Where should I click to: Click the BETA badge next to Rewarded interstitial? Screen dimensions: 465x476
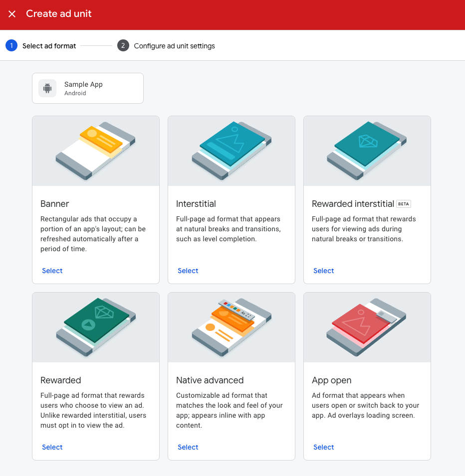click(403, 203)
